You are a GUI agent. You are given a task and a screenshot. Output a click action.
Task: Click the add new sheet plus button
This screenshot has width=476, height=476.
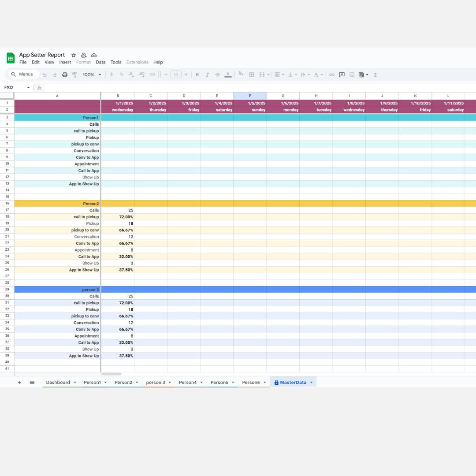coord(19,383)
